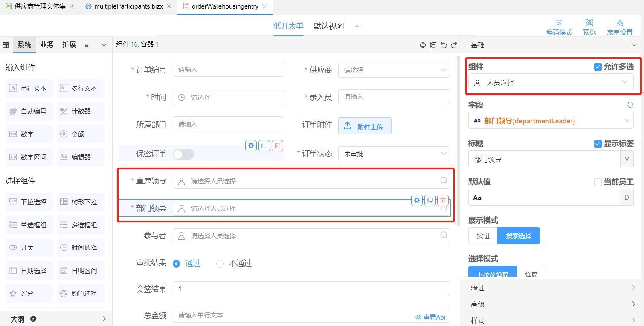Image resolution: width=644 pixels, height=326 pixels.
Task: Click the gear icon above 保密订单 switch
Action: pos(251,146)
